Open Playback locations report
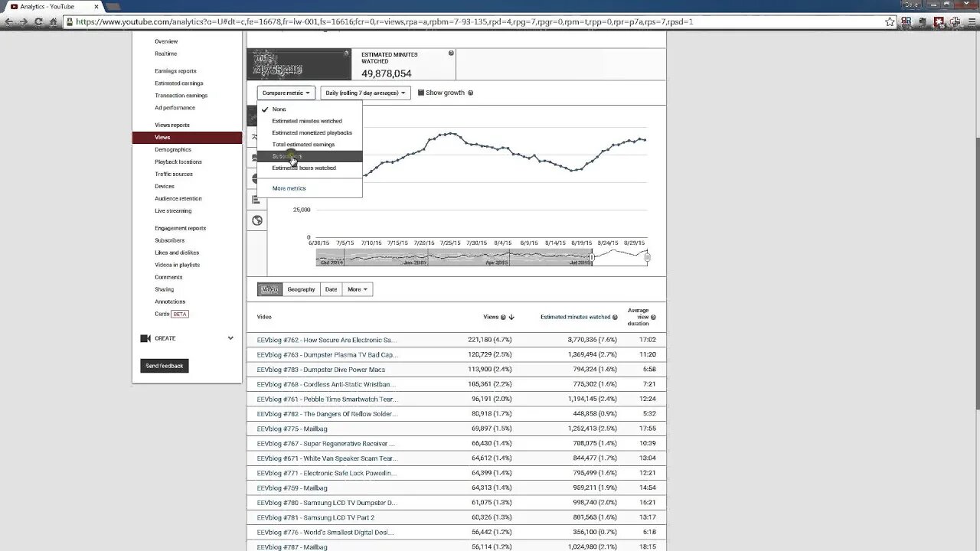 tap(178, 161)
